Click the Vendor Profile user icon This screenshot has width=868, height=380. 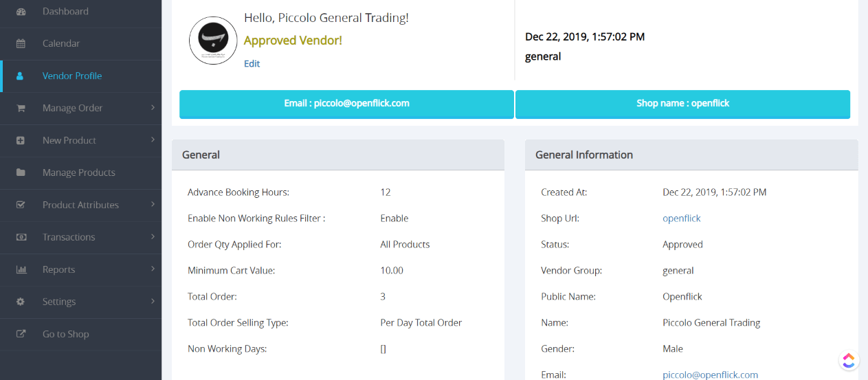coord(20,76)
